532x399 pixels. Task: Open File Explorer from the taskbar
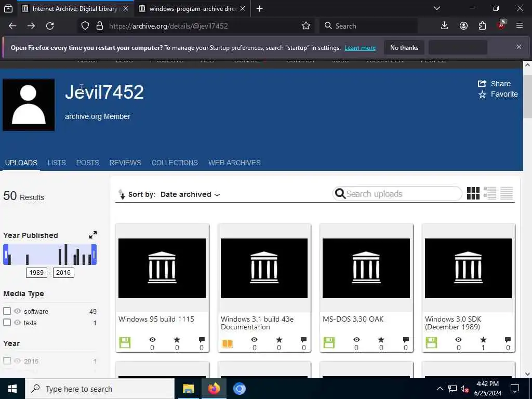(188, 389)
